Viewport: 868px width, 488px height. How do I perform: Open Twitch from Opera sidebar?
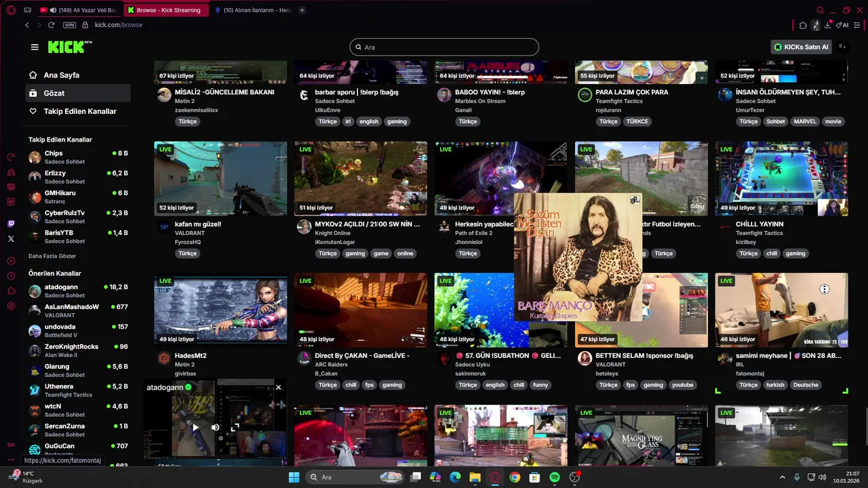11,224
